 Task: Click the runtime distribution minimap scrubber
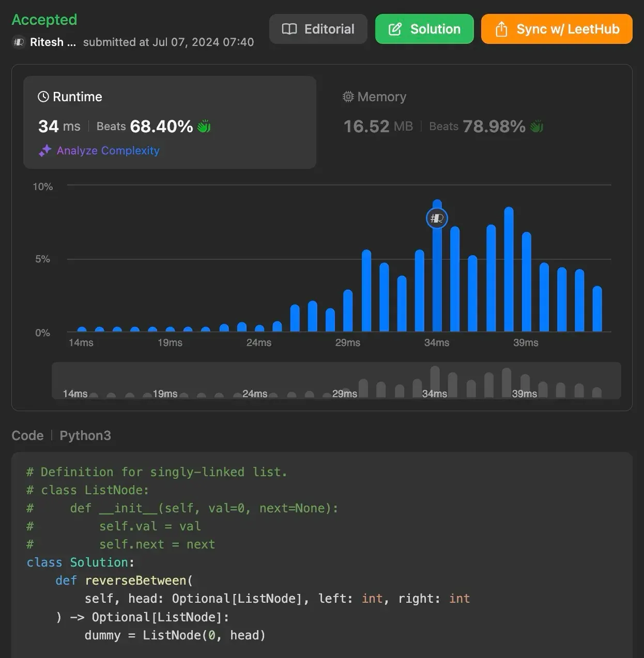pyautogui.click(x=336, y=381)
